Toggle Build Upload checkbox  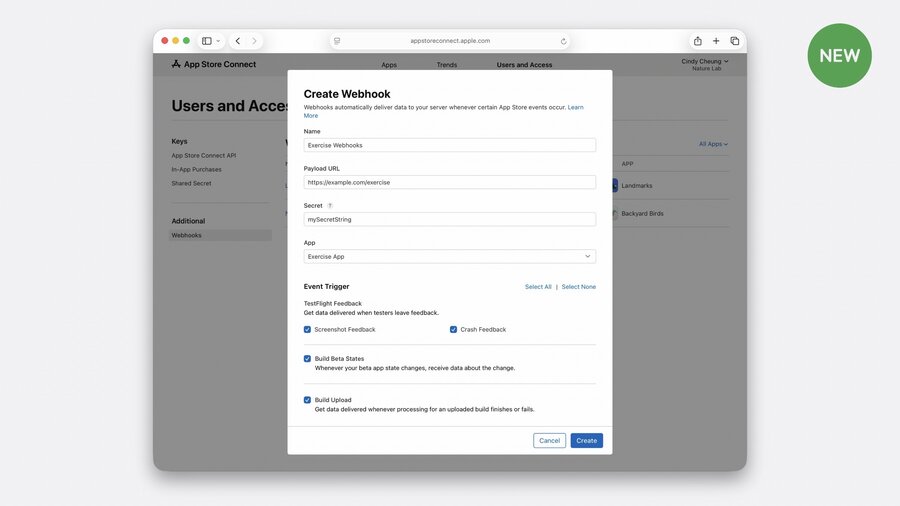click(307, 400)
